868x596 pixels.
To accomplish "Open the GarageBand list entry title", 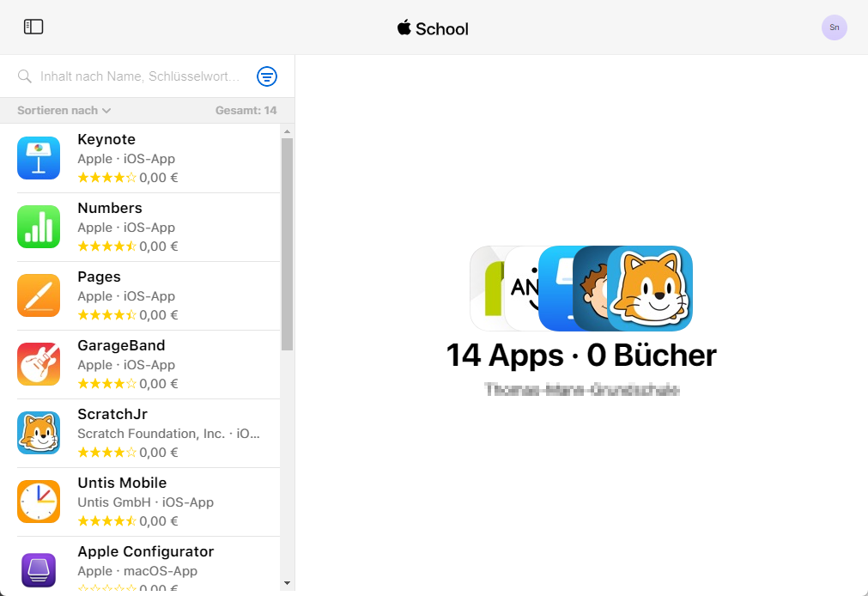I will coord(121,345).
